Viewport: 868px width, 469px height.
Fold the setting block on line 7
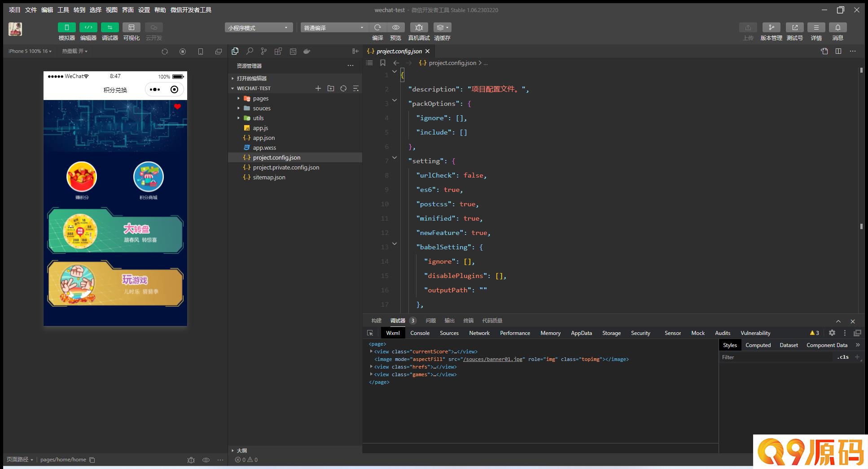(x=395, y=158)
